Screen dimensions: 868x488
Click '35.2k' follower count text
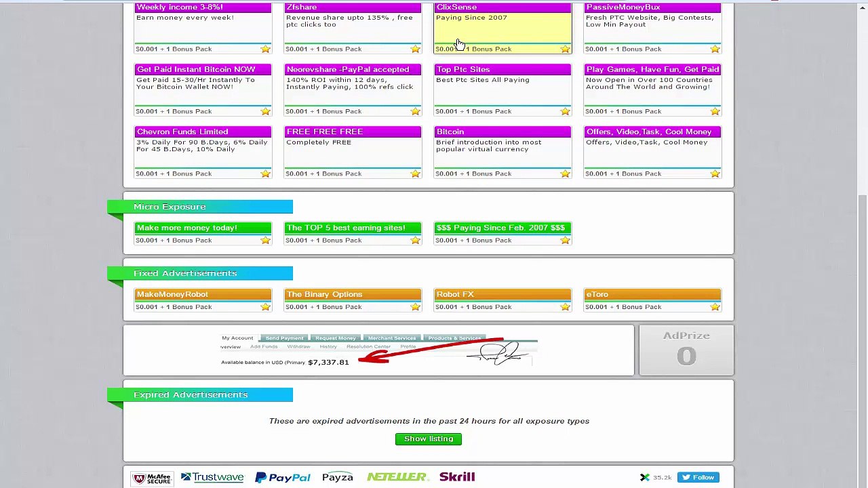pos(662,478)
